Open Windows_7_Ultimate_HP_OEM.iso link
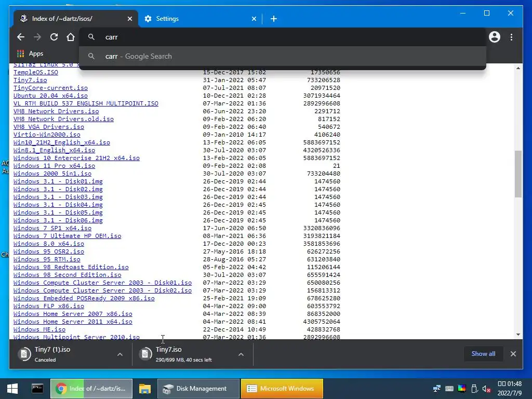532x399 pixels. (x=67, y=236)
